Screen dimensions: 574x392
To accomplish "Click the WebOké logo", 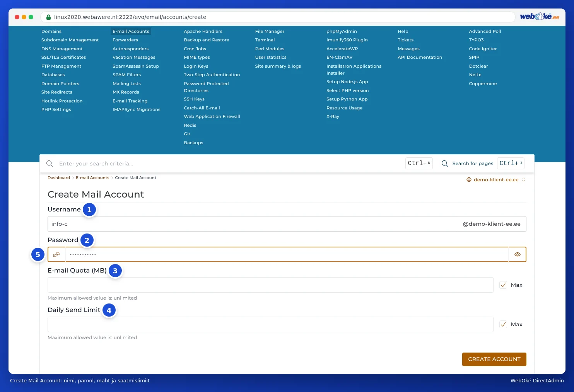I will tap(539, 17).
